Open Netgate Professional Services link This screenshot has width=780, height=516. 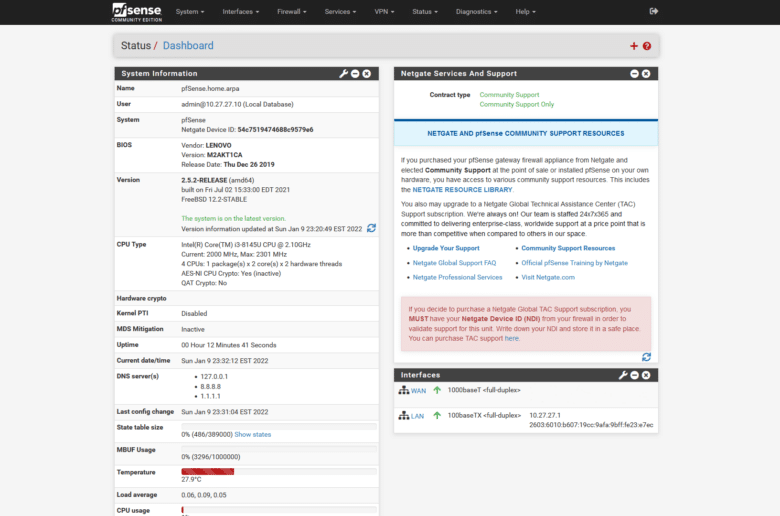pos(458,278)
